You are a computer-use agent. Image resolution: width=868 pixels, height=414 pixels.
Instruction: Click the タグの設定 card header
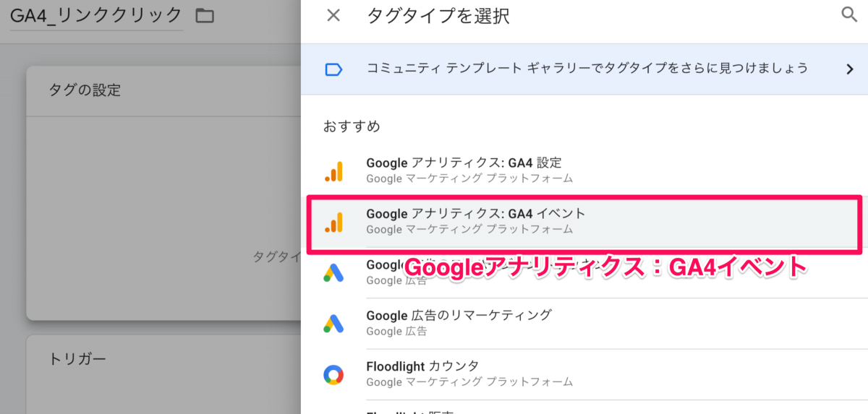(x=85, y=90)
